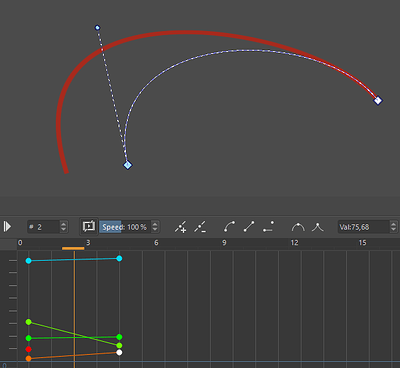
Task: Choose the bezier curve interpolation icon
Action: pos(229,227)
